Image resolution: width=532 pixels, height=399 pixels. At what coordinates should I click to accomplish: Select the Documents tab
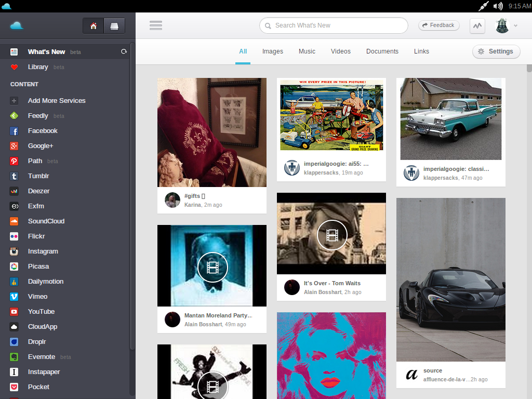pyautogui.click(x=382, y=51)
